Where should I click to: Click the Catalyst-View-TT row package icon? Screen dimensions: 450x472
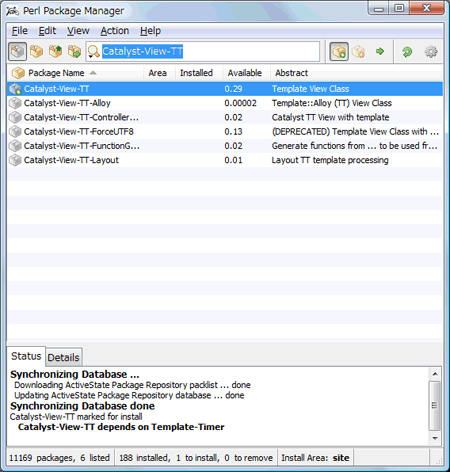pos(15,89)
